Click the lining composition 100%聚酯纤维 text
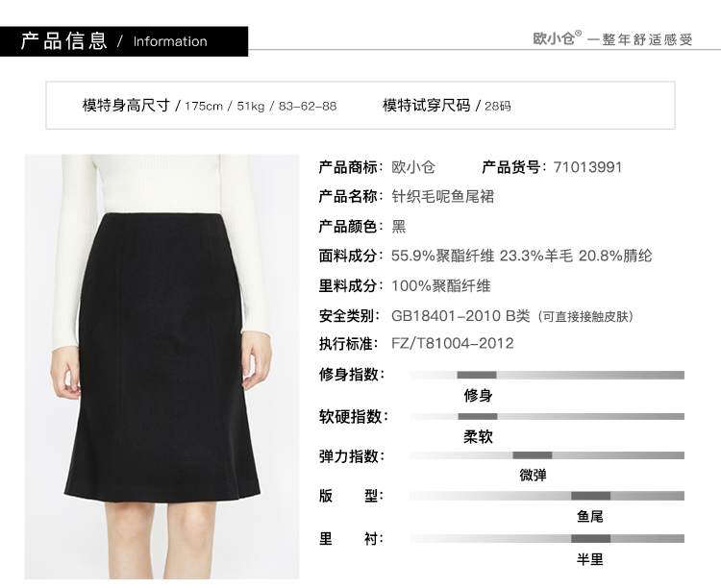This screenshot has width=721, height=588. tap(441, 286)
